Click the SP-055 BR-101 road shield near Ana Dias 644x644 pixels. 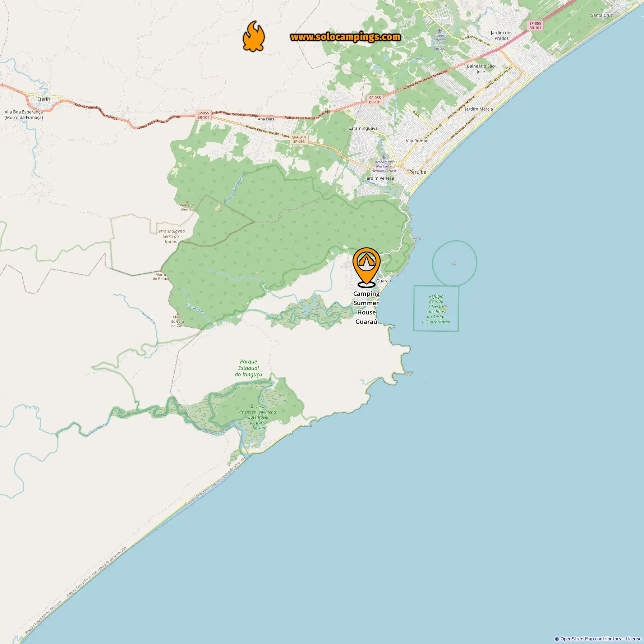coord(203,115)
